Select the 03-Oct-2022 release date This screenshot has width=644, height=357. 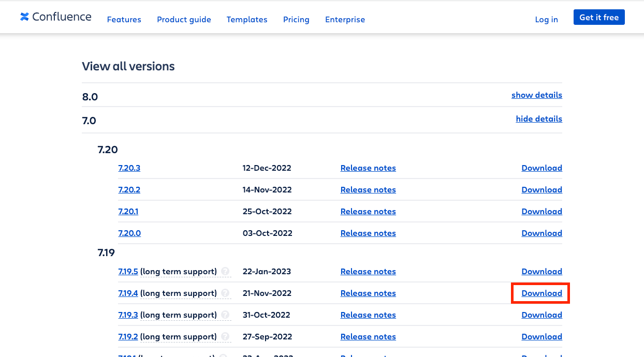click(267, 233)
